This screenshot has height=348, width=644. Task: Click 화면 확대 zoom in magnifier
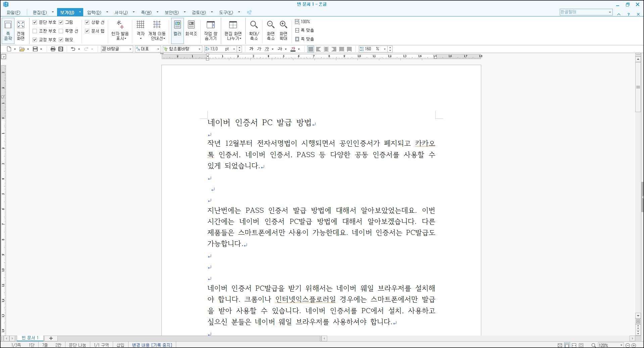(x=284, y=31)
